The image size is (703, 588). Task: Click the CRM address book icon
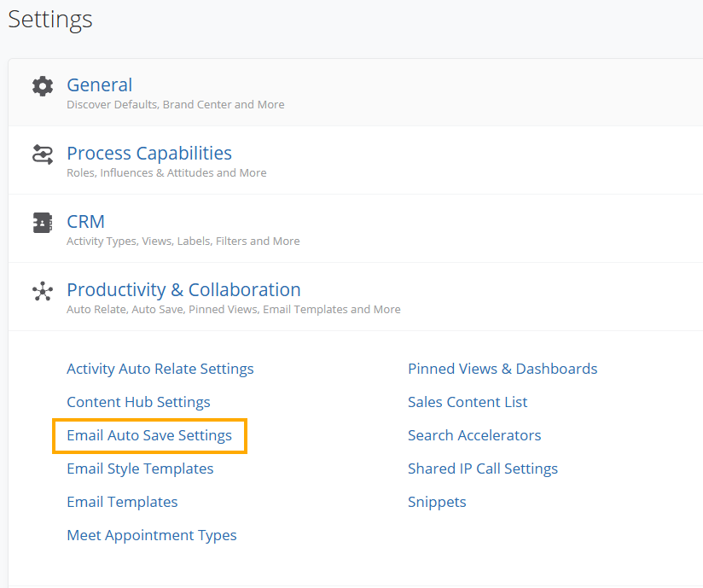coord(42,222)
